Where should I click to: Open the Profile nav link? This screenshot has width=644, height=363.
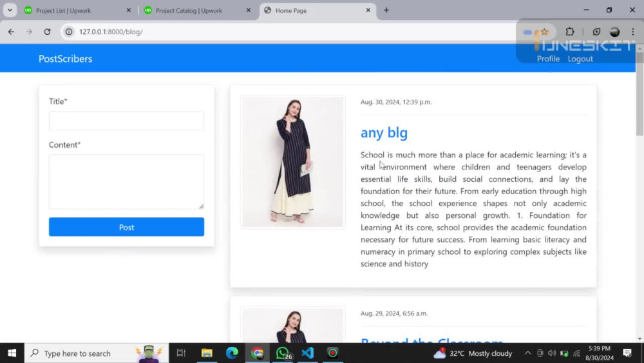coord(548,59)
